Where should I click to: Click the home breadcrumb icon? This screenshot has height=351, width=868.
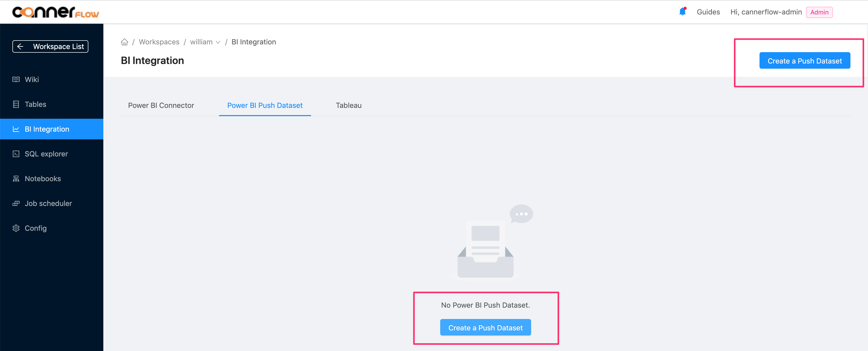coord(125,42)
